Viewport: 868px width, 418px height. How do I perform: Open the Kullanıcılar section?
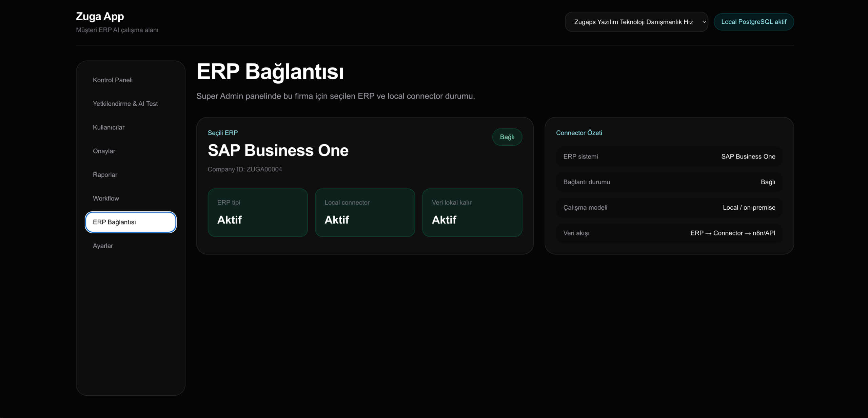(131, 127)
